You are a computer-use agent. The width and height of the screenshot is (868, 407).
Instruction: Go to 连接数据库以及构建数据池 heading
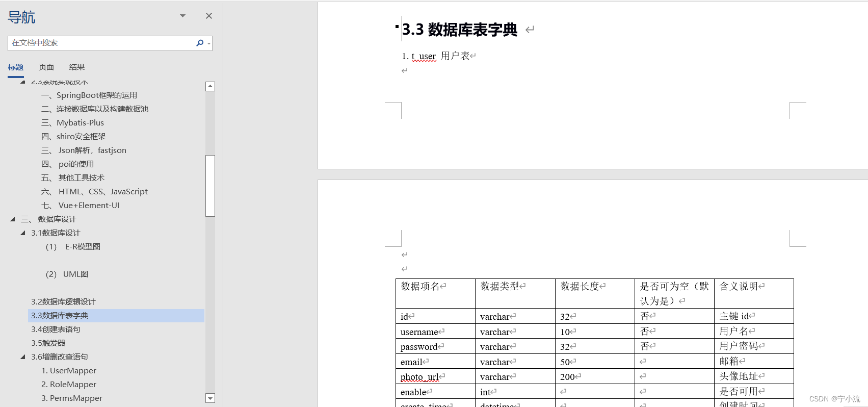(x=95, y=109)
